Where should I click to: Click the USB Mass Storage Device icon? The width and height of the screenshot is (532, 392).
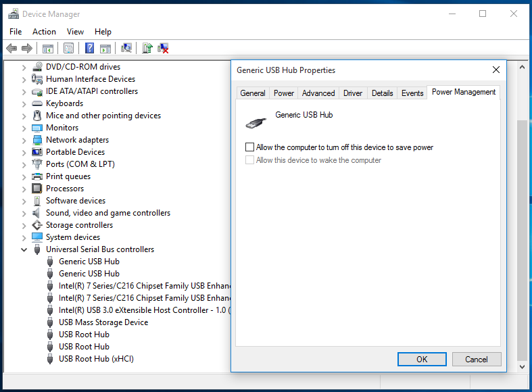click(x=50, y=322)
